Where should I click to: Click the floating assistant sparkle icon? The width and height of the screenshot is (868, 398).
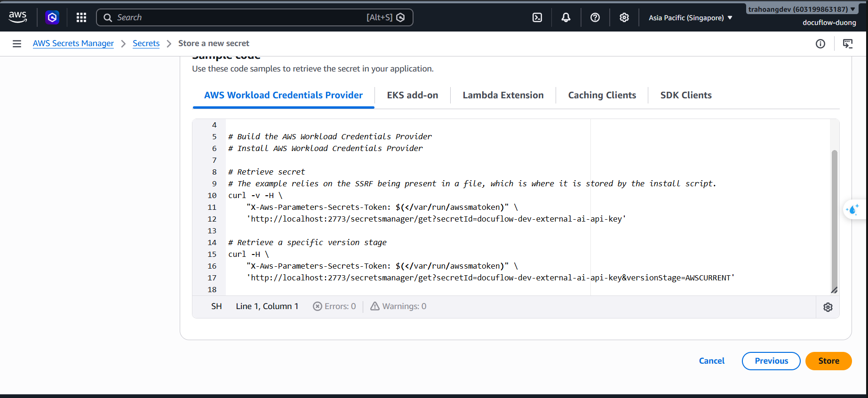pyautogui.click(x=853, y=209)
